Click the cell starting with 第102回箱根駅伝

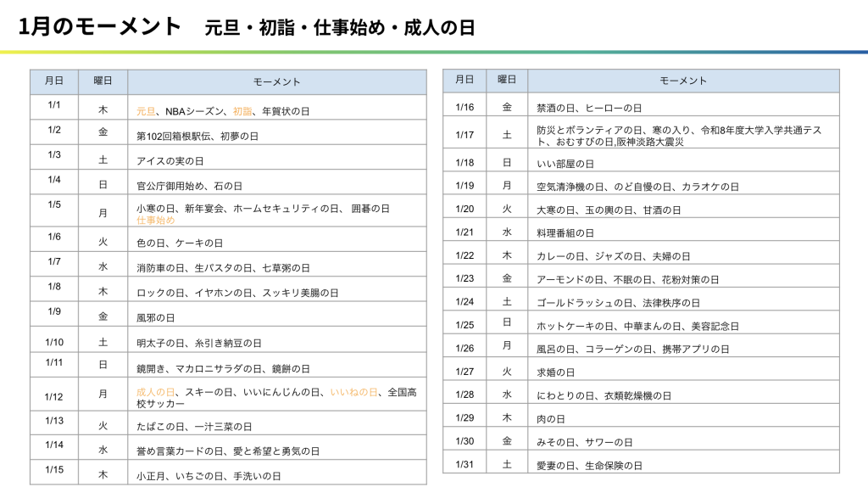pyautogui.click(x=198, y=136)
